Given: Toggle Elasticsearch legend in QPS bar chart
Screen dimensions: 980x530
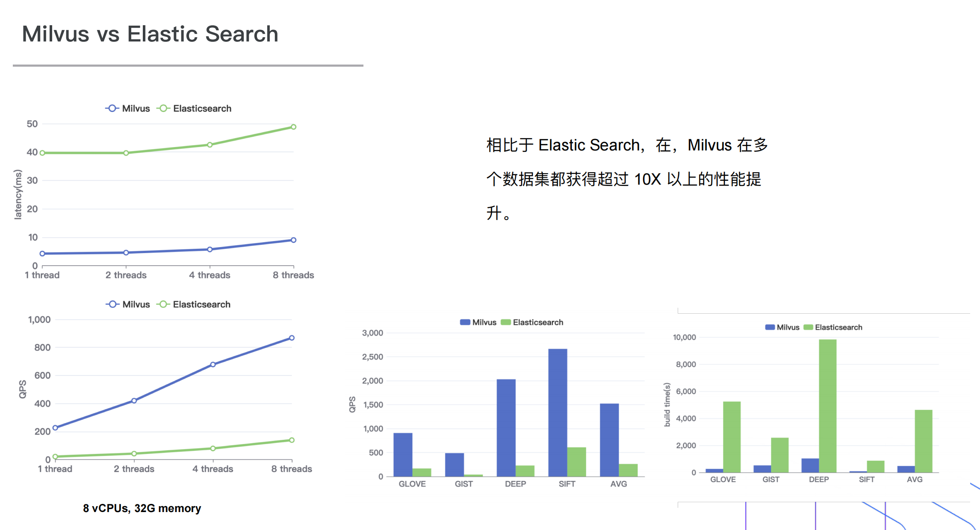Looking at the screenshot, I should (532, 322).
